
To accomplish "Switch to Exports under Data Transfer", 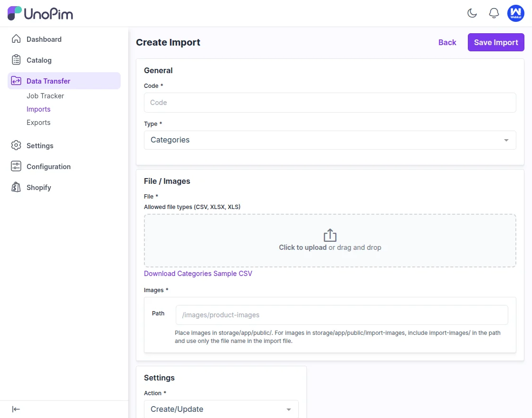I will (38, 122).
